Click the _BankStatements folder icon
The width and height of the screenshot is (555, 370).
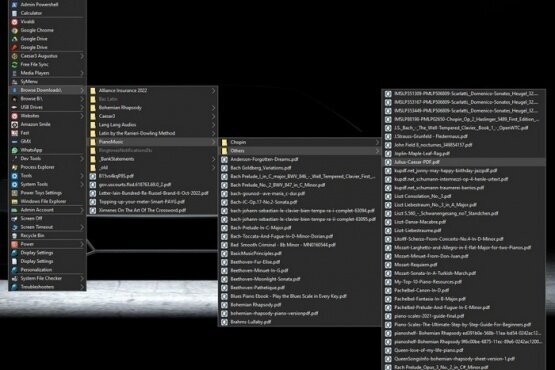pos(93,159)
